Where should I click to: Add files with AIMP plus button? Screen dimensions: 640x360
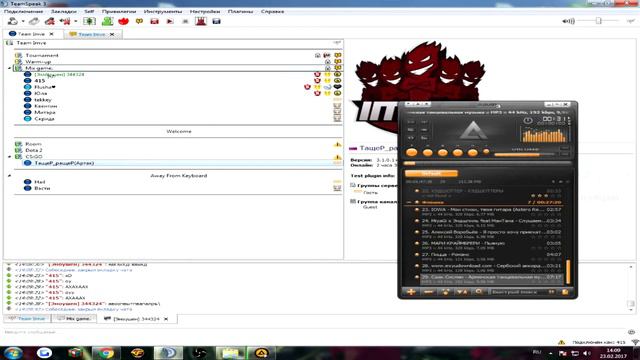pyautogui.click(x=411, y=292)
